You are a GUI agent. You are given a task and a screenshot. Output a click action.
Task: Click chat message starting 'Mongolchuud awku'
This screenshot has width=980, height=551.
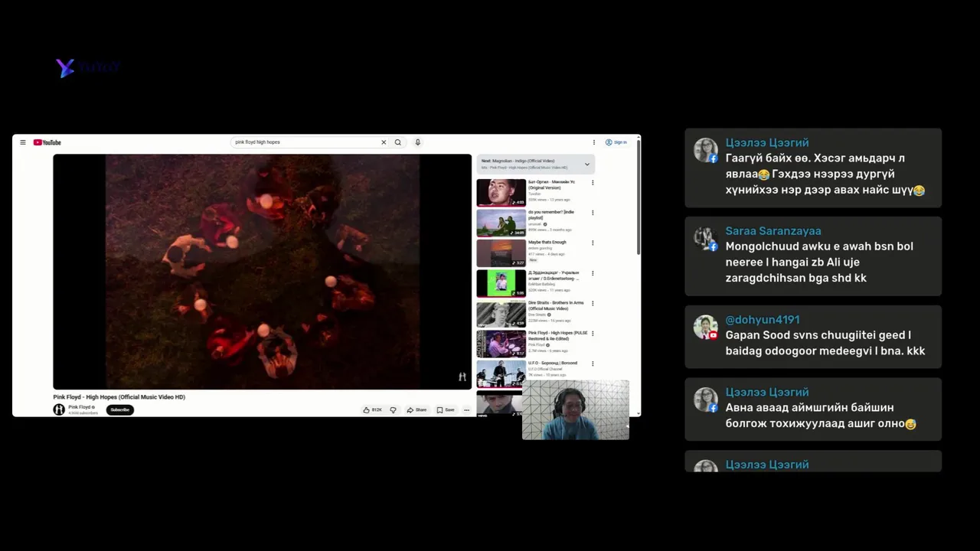point(819,262)
